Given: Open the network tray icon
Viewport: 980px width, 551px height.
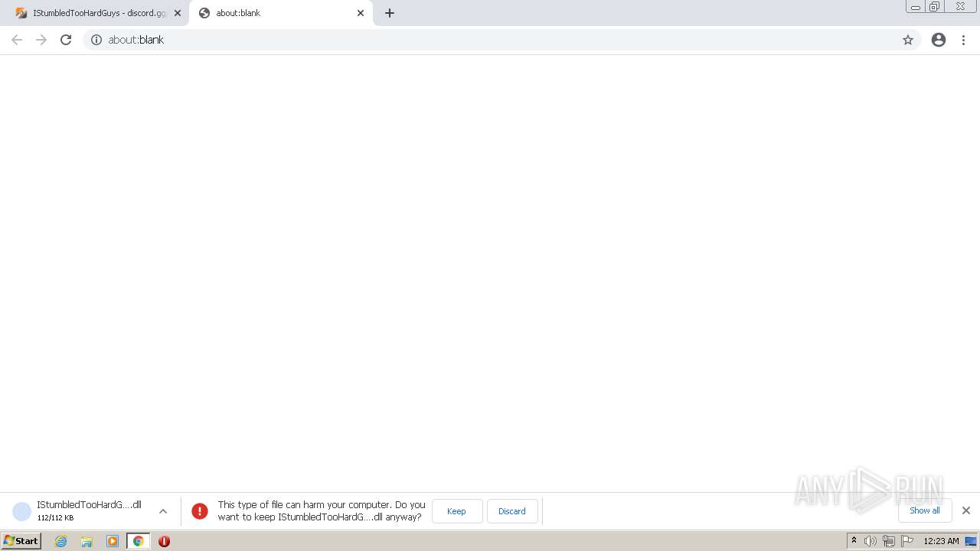Looking at the screenshot, I should [889, 541].
